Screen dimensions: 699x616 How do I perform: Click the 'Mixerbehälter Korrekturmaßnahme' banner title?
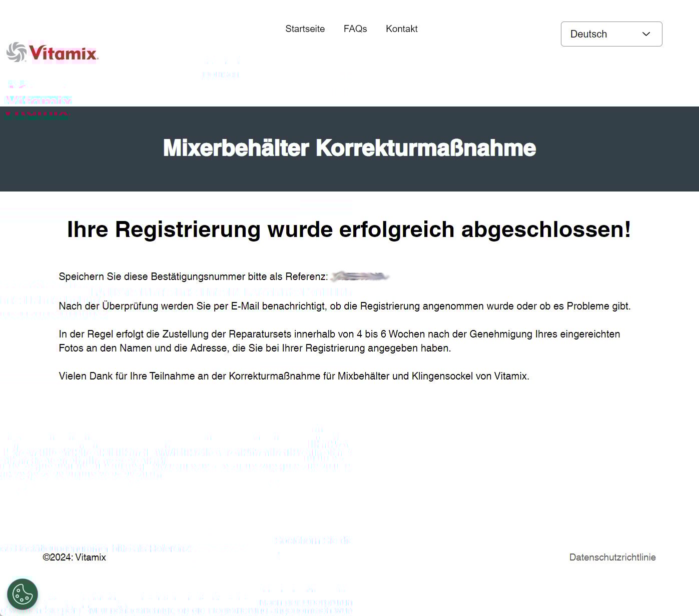pos(349,148)
